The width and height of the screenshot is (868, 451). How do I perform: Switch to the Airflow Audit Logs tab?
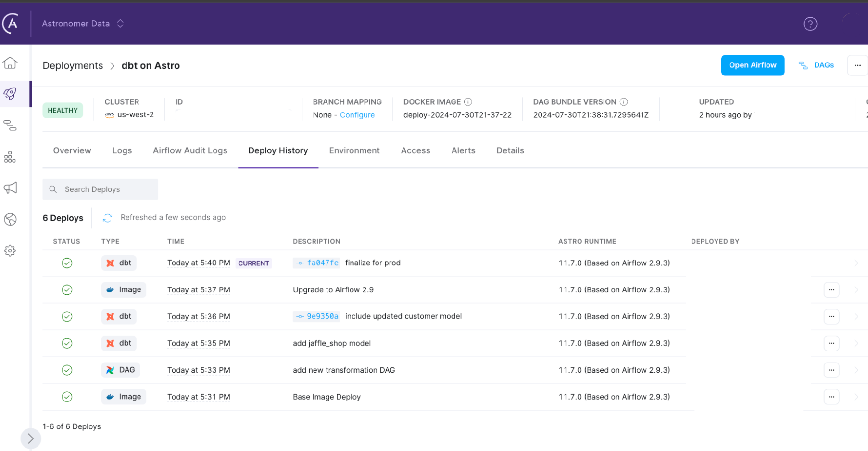(190, 150)
